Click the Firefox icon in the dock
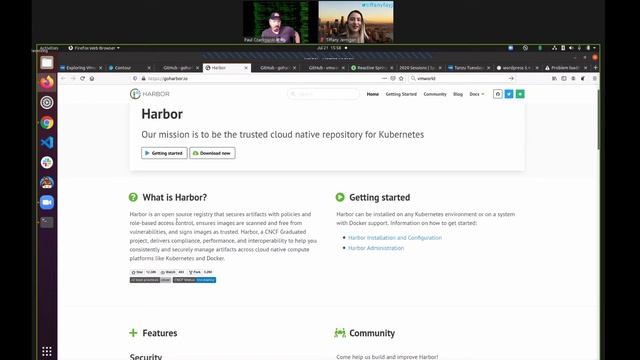Screen dimensions: 640x360 [47, 82]
